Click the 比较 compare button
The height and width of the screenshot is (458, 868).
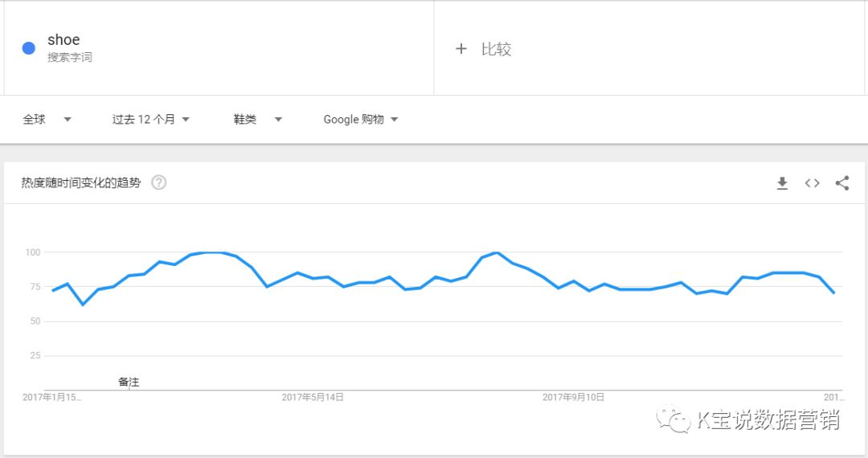(x=496, y=49)
